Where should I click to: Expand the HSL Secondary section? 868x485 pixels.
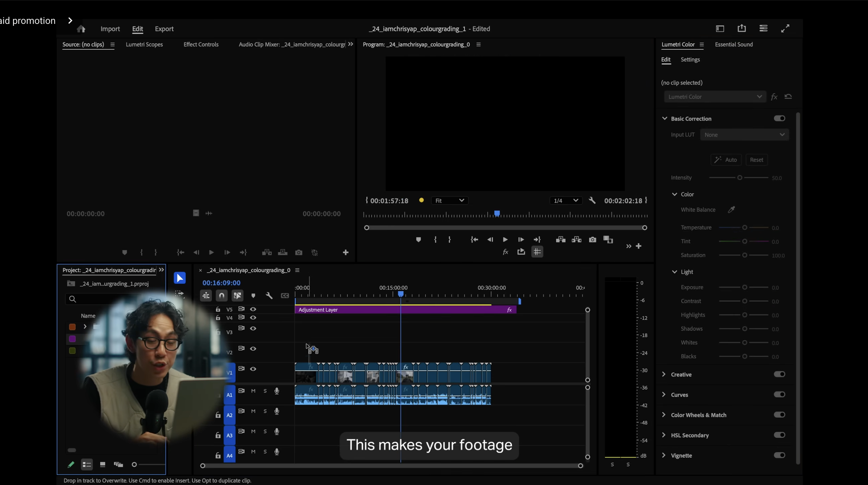tap(664, 435)
